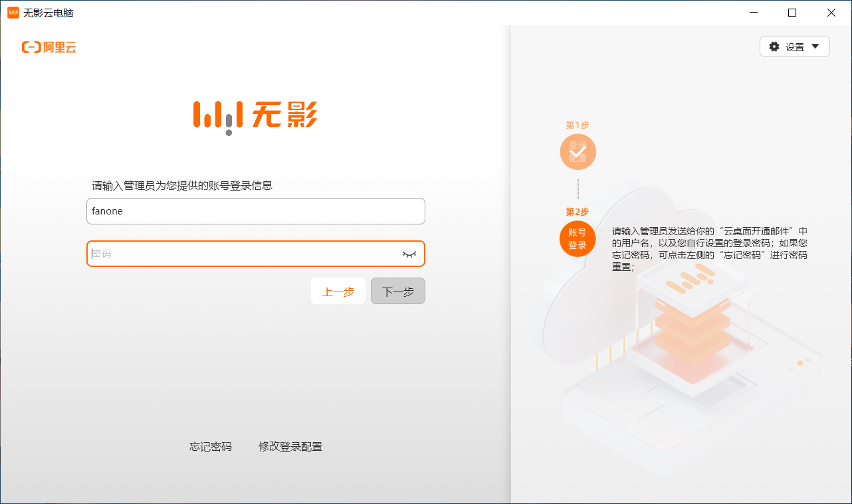Go back with 上一步 button

tap(338, 291)
